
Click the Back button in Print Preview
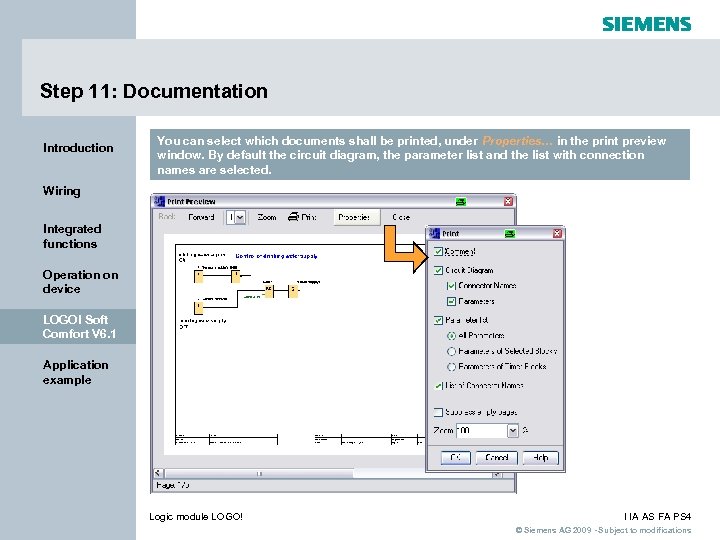[167, 217]
